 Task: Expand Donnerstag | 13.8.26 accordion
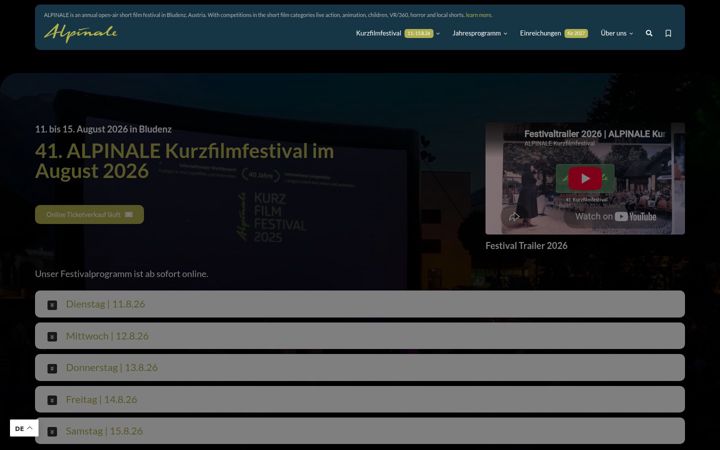pos(360,367)
